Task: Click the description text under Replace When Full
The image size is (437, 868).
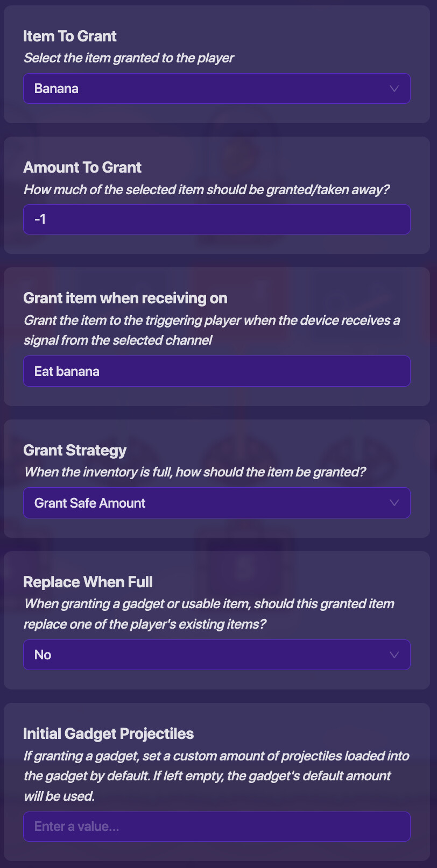Action: 209,614
